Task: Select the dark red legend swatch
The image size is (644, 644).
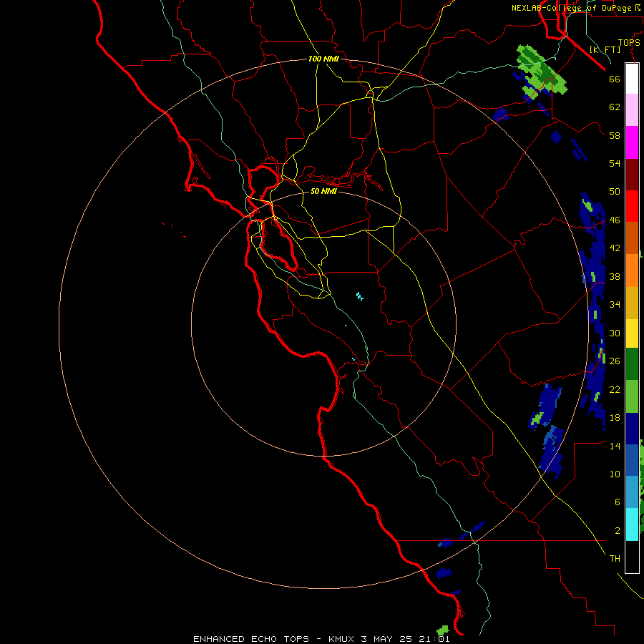Action: tap(632, 174)
